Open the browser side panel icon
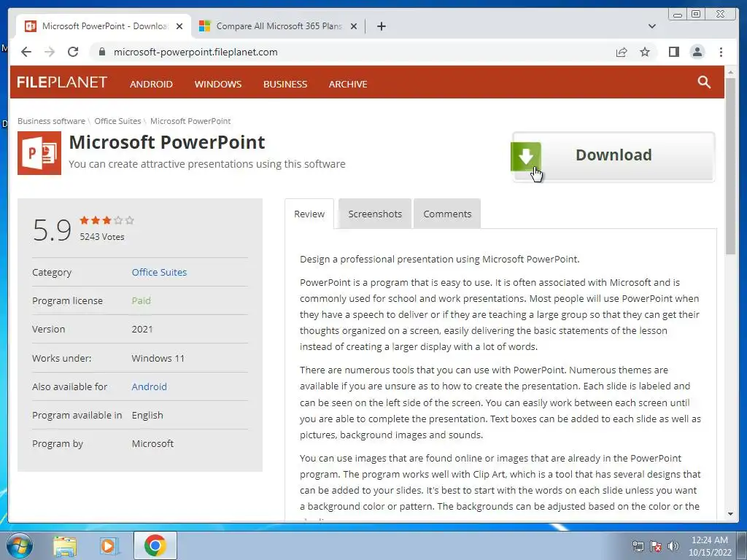The height and width of the screenshot is (560, 747). pos(673,52)
